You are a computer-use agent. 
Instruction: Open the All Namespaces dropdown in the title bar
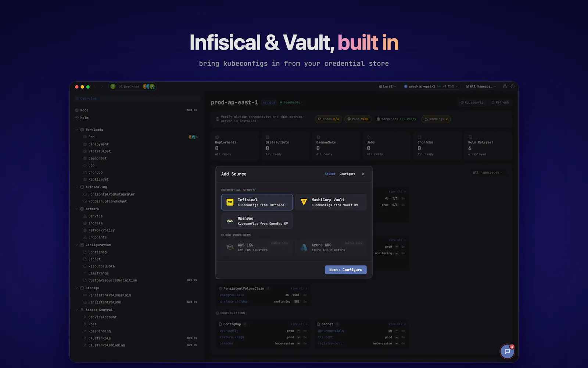pyautogui.click(x=481, y=86)
